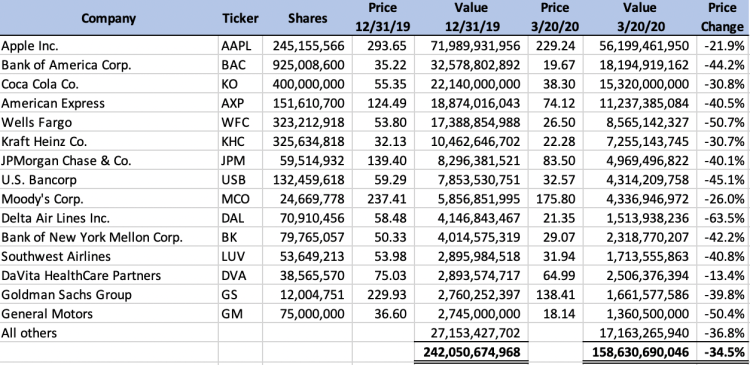
Task: Select Moody's Corp. company cell
Action: pyautogui.click(x=109, y=199)
